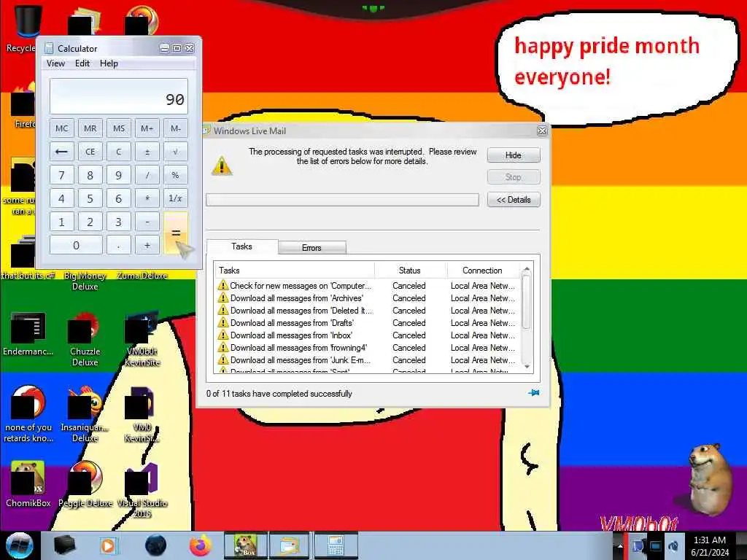Click the Tasks column header
The height and width of the screenshot is (560, 747).
pos(295,271)
